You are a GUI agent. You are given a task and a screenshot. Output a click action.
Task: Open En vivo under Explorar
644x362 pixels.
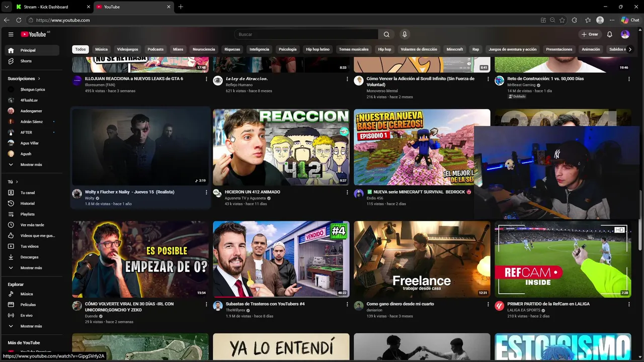click(32, 315)
